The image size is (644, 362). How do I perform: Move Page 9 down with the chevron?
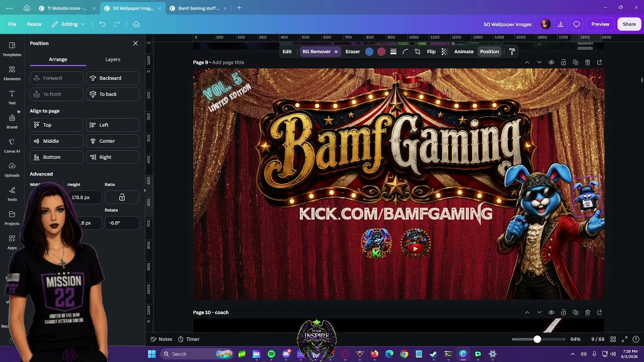pyautogui.click(x=539, y=62)
